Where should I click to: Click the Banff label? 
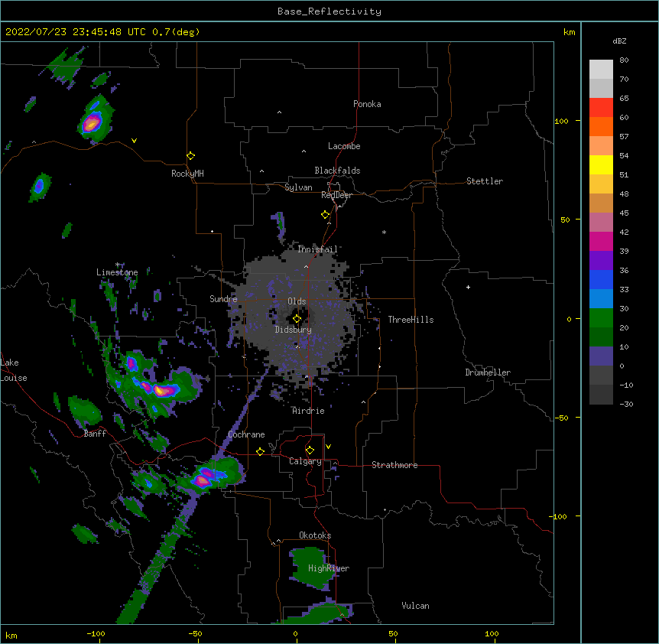click(95, 434)
